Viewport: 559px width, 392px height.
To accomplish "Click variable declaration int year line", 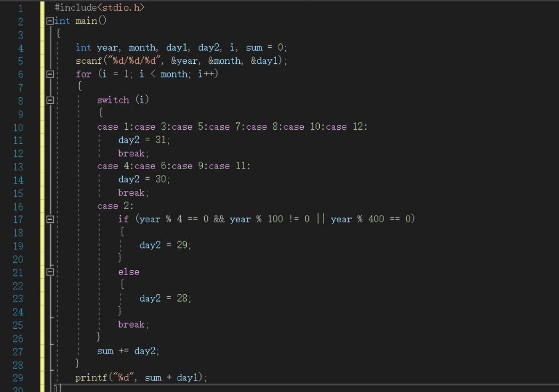I will point(181,47).
